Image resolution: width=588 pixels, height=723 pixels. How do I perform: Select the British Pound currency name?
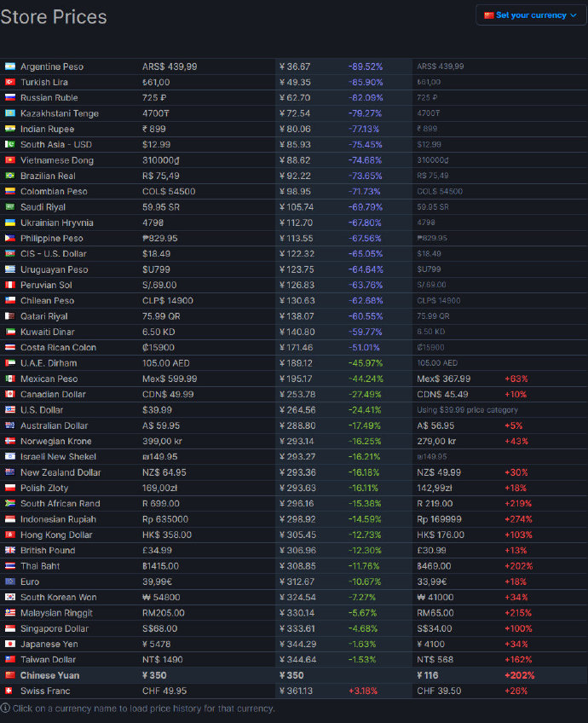coord(48,550)
